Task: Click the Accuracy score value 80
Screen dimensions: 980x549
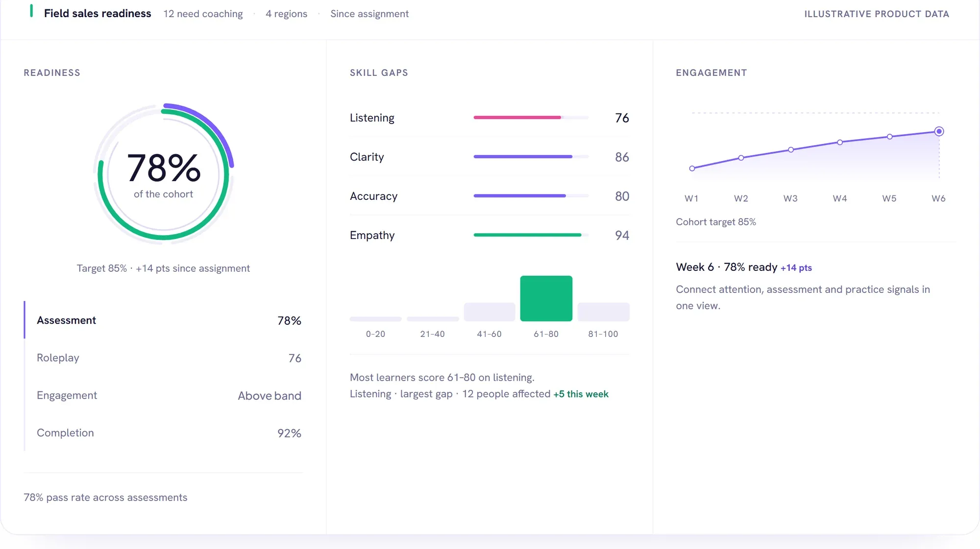Action: pyautogui.click(x=622, y=196)
